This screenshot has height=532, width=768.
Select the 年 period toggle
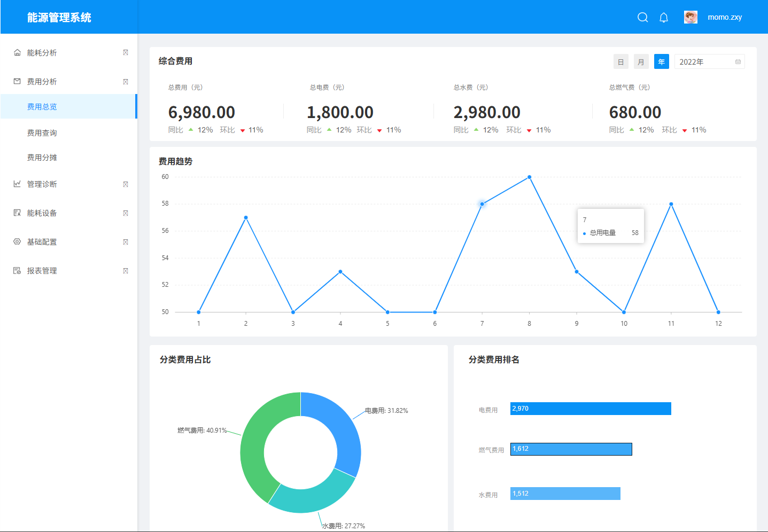click(x=661, y=62)
